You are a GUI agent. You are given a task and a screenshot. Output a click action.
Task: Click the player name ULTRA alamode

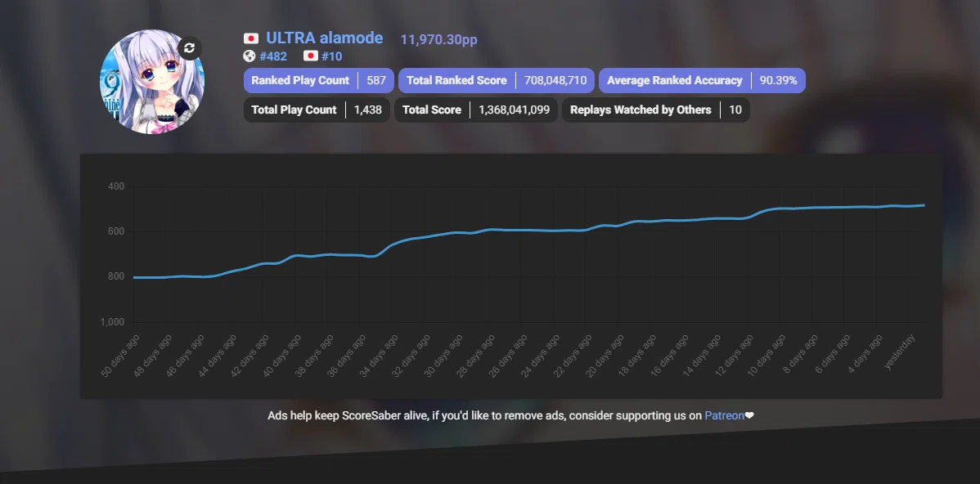coord(325,38)
